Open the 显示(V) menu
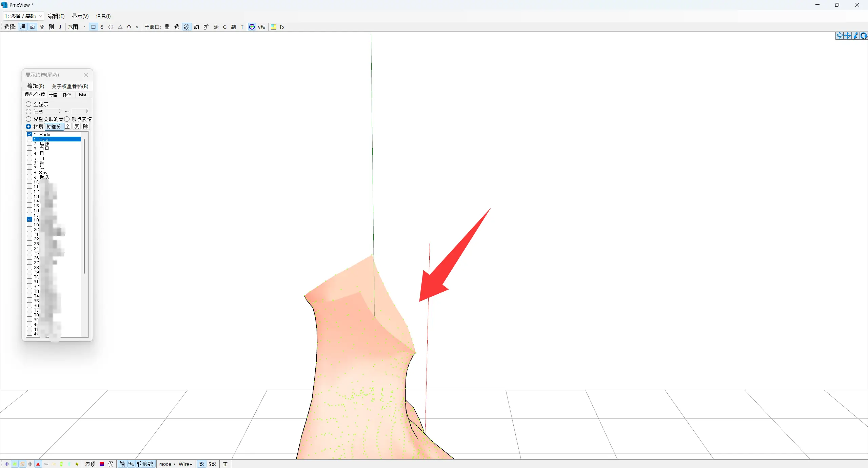The height and width of the screenshot is (468, 868). point(80,16)
